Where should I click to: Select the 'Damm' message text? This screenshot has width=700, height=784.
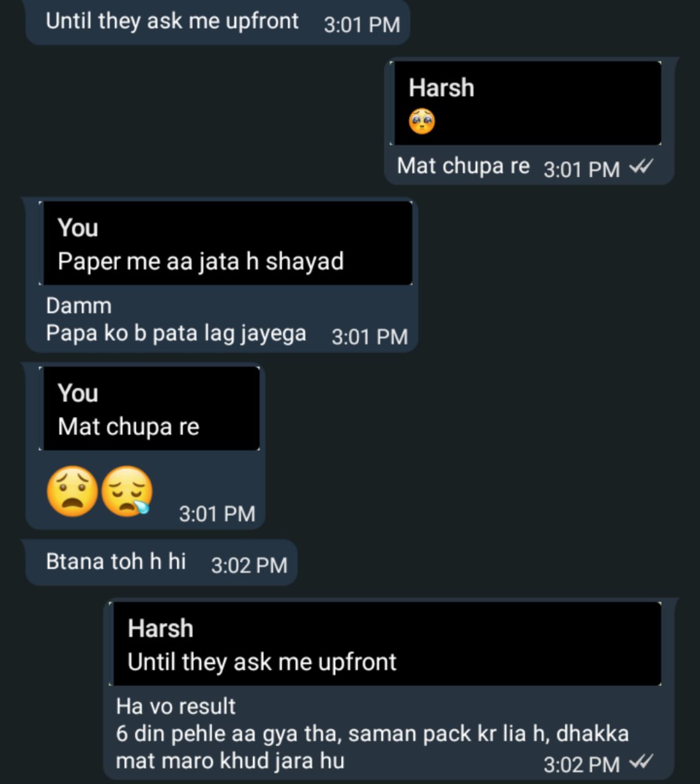pyautogui.click(x=79, y=306)
